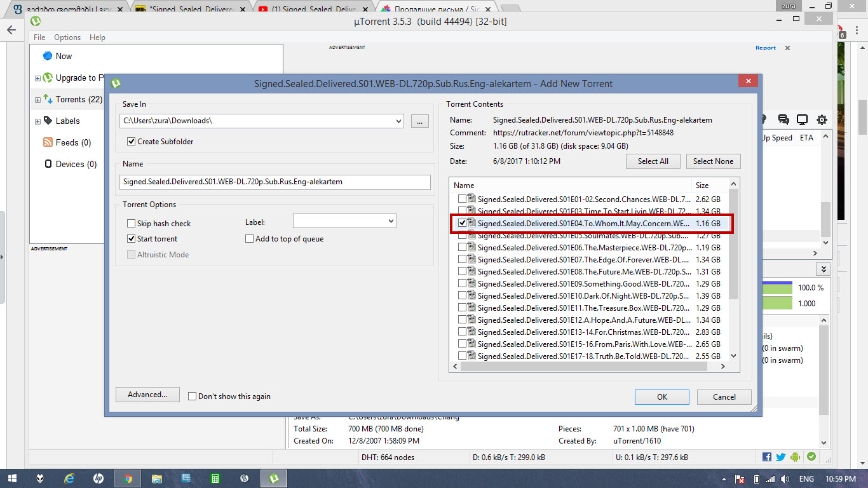
Task: Click the Facebook icon in uTorrent status bar
Action: tap(767, 457)
